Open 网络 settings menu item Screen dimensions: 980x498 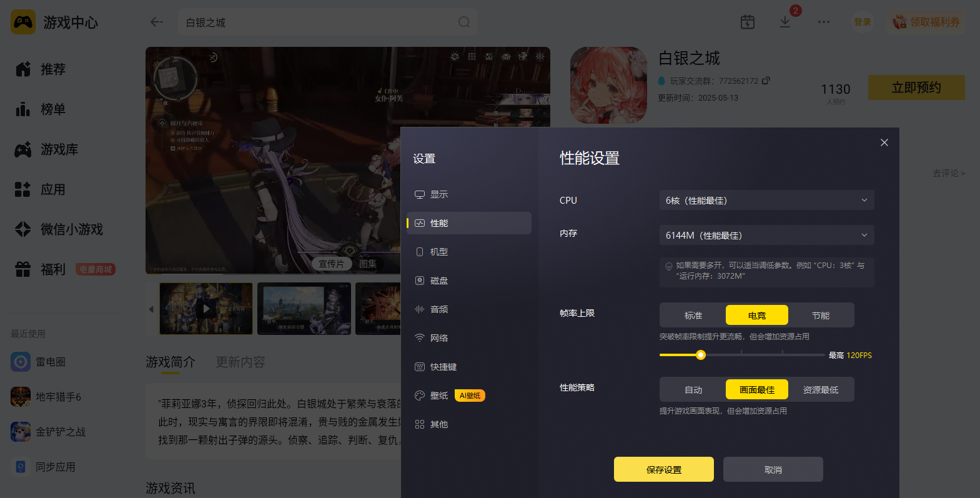pyautogui.click(x=469, y=338)
